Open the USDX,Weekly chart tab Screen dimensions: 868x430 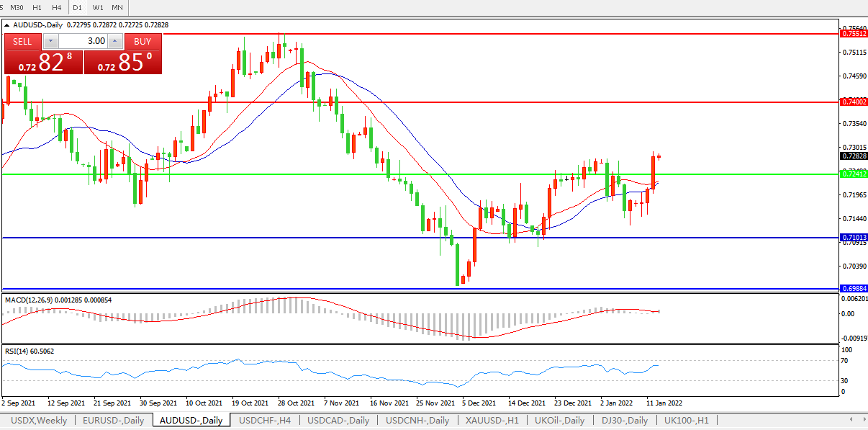tap(40, 421)
